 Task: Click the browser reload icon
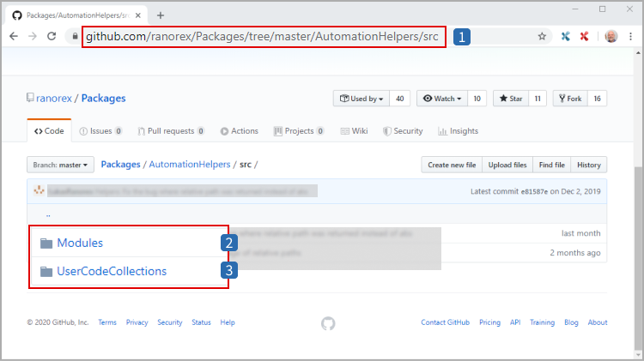click(52, 36)
